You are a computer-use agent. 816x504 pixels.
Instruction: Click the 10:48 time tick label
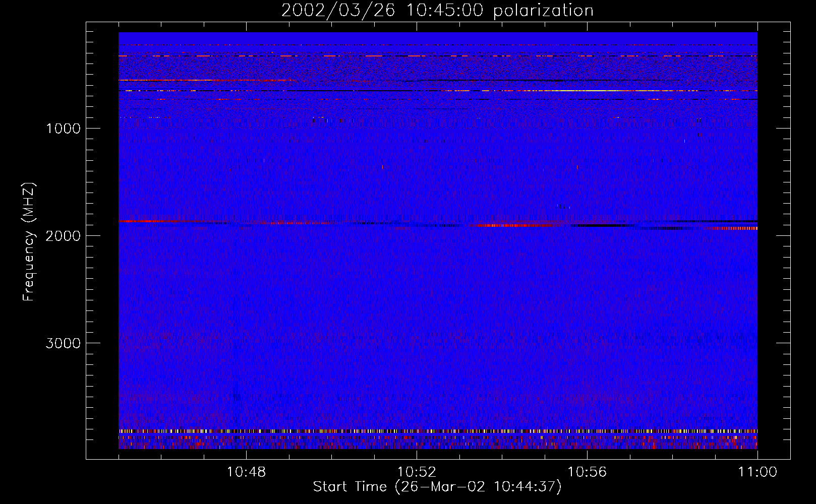(246, 472)
